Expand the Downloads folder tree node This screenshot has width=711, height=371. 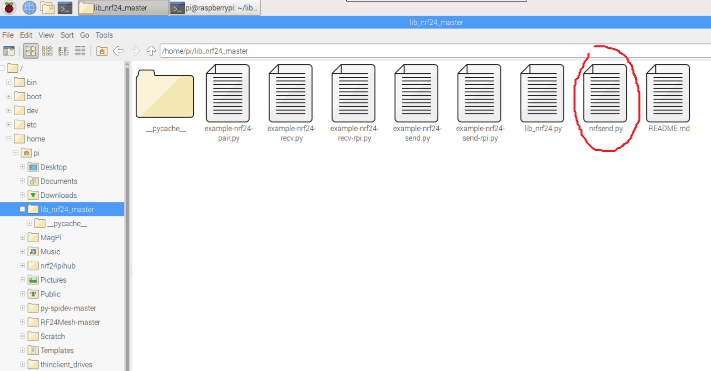22,195
